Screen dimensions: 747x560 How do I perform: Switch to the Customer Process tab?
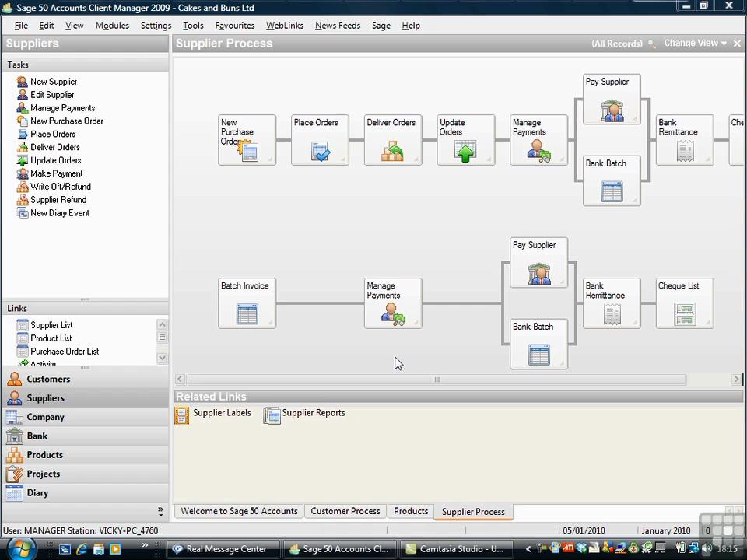point(345,512)
